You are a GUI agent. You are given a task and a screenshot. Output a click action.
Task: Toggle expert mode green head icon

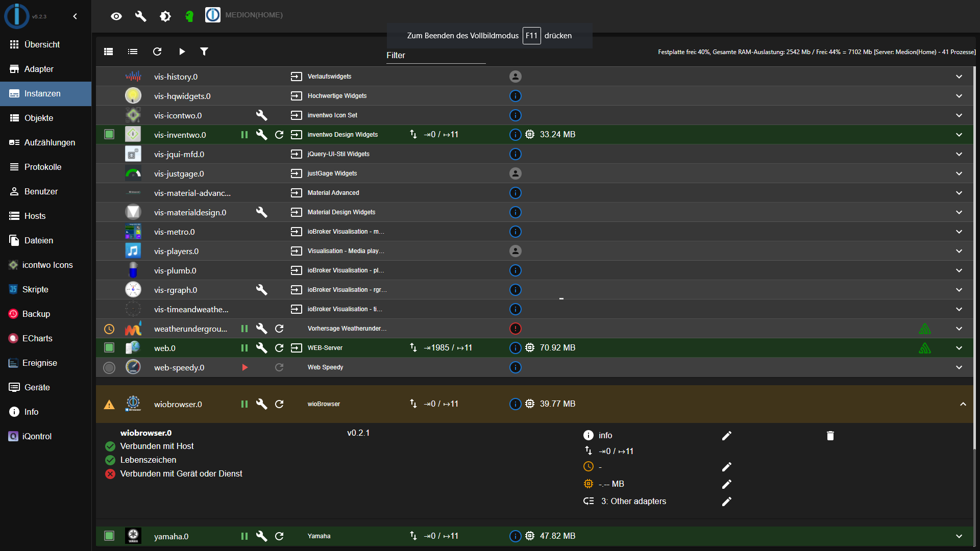[189, 16]
